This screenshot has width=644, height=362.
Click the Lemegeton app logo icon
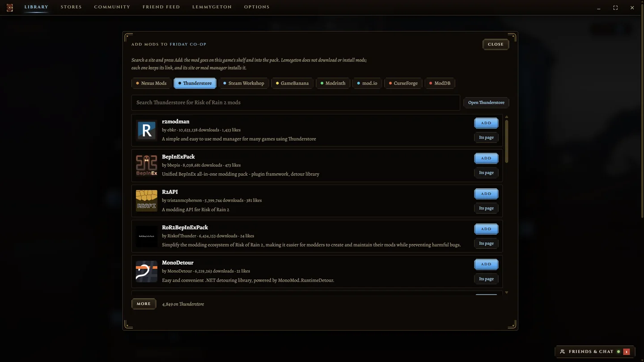(10, 8)
